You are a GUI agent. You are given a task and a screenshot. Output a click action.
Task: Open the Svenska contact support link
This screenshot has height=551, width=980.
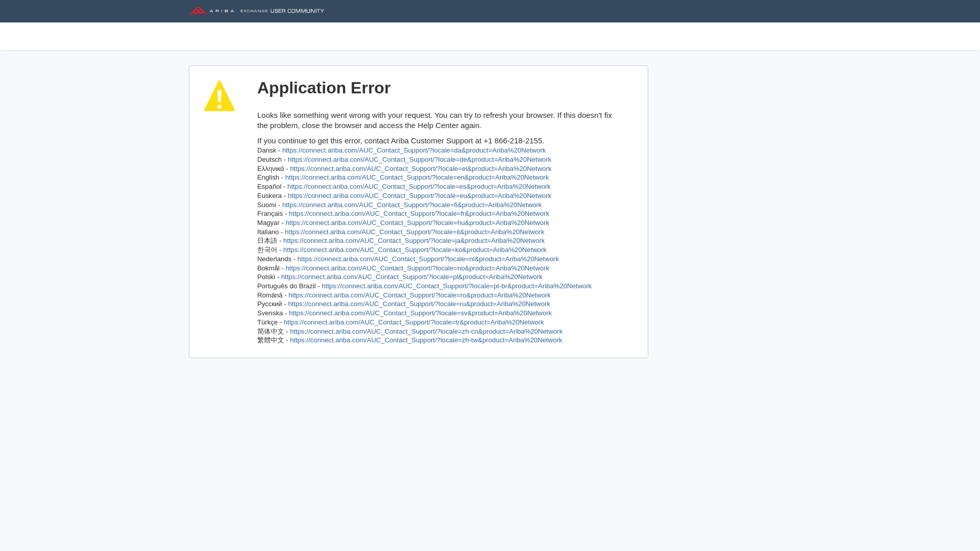pyautogui.click(x=421, y=313)
